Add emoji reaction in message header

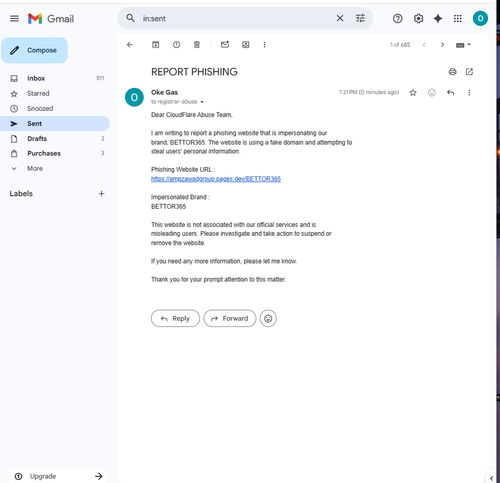(432, 93)
